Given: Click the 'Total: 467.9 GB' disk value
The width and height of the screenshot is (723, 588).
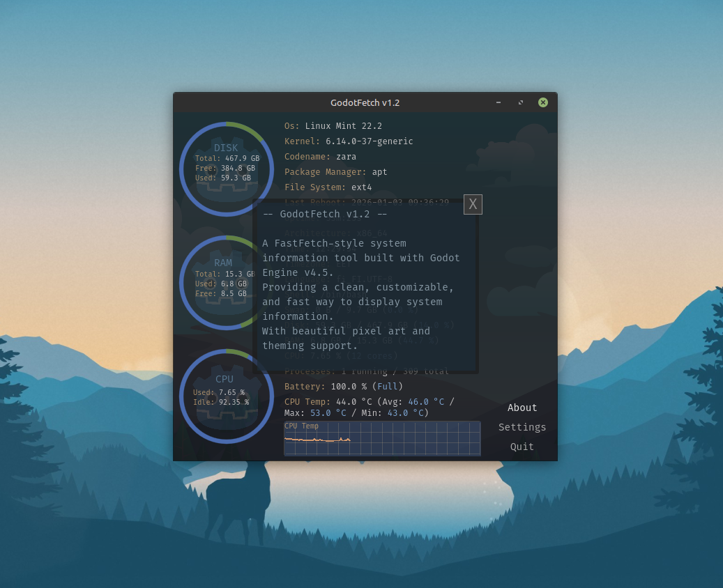Looking at the screenshot, I should tap(227, 158).
